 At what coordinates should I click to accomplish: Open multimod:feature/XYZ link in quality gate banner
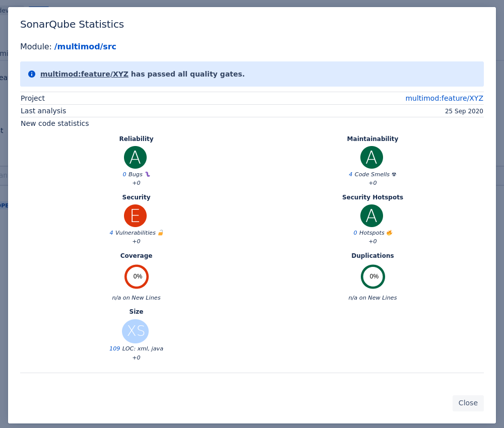coord(84,74)
